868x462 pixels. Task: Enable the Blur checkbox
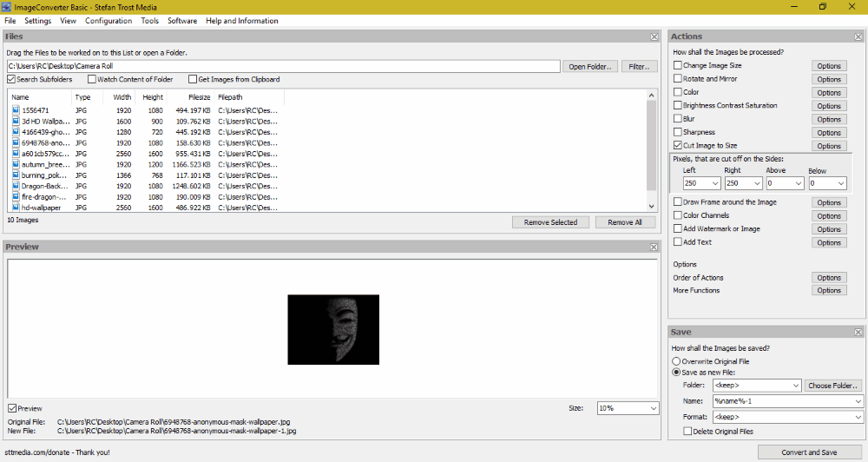click(x=678, y=119)
